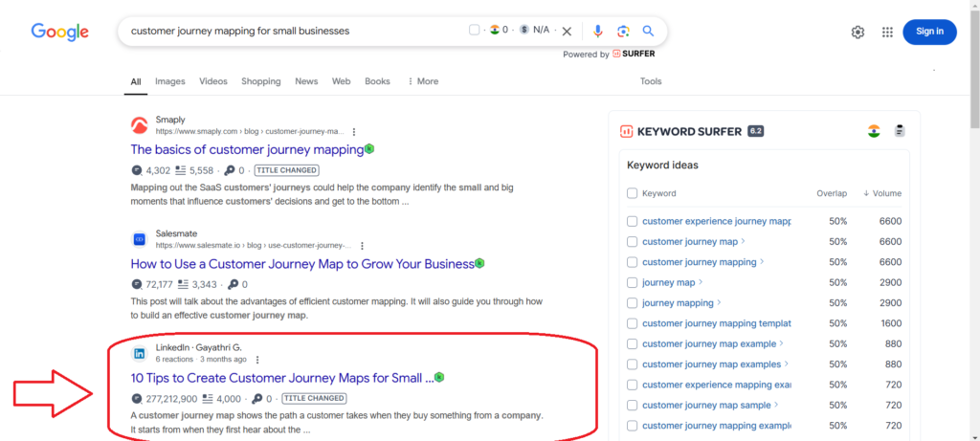Click clipboard icon in Keyword Surfer panel

pos(900,131)
